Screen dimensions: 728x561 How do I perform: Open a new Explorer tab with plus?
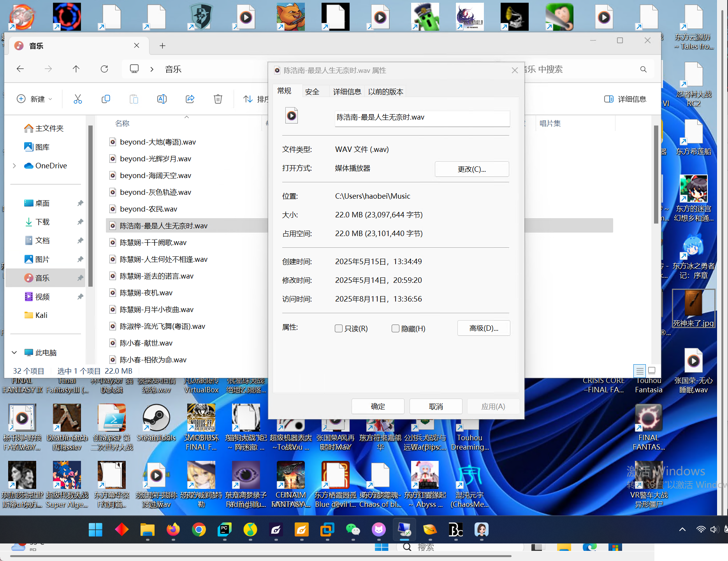(x=162, y=46)
